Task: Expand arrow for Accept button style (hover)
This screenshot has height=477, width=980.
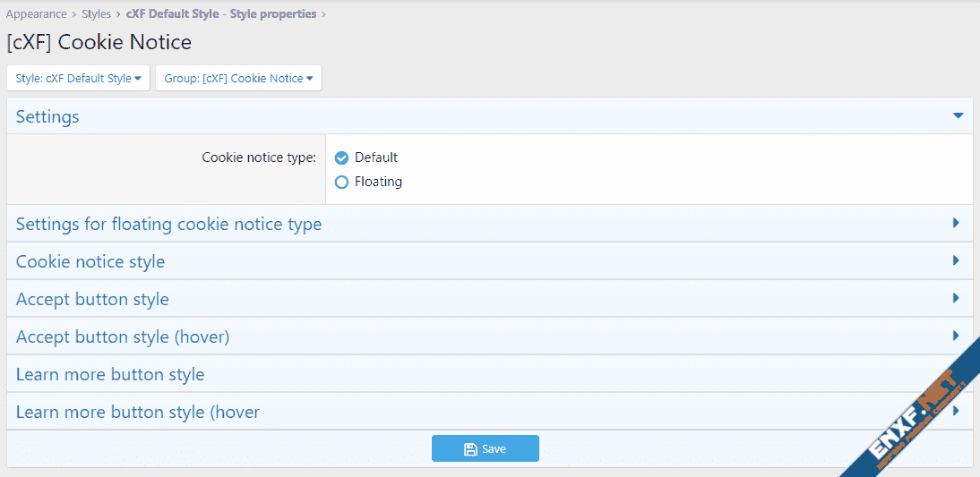Action: 956,336
